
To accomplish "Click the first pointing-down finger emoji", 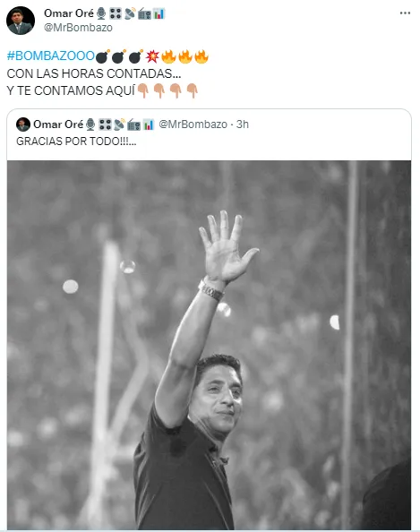I will click(142, 90).
